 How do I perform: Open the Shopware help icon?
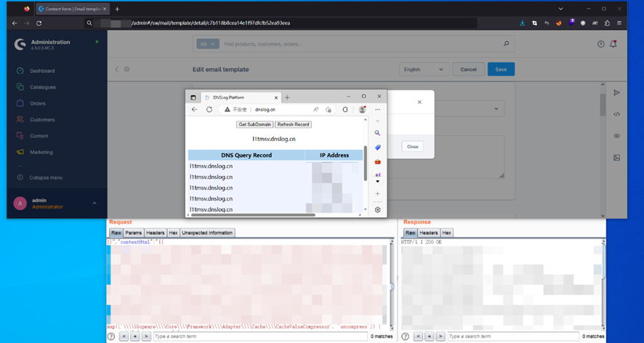tap(601, 44)
